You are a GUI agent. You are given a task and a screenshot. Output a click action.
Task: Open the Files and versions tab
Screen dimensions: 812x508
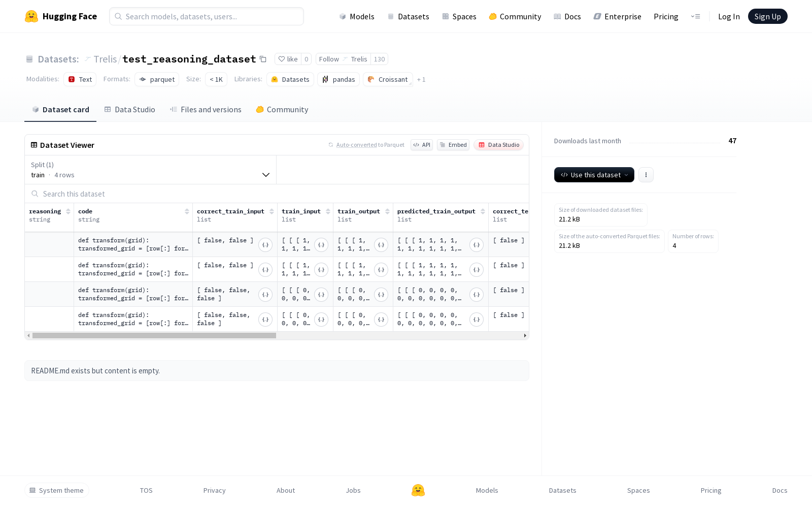click(206, 110)
